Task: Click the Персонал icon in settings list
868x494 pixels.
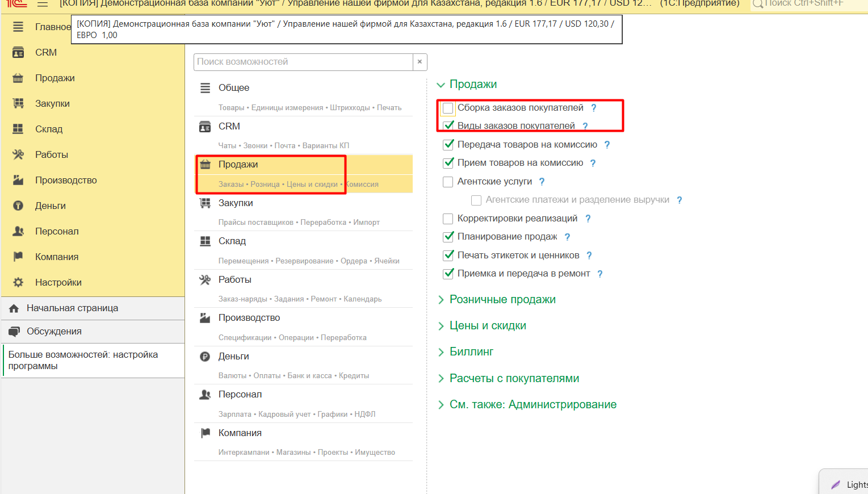Action: tap(205, 395)
